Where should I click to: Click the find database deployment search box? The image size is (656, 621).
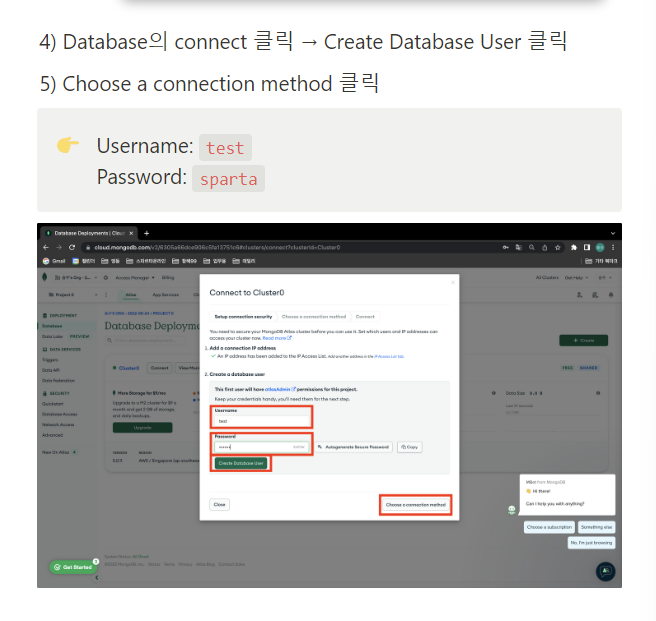pos(146,341)
